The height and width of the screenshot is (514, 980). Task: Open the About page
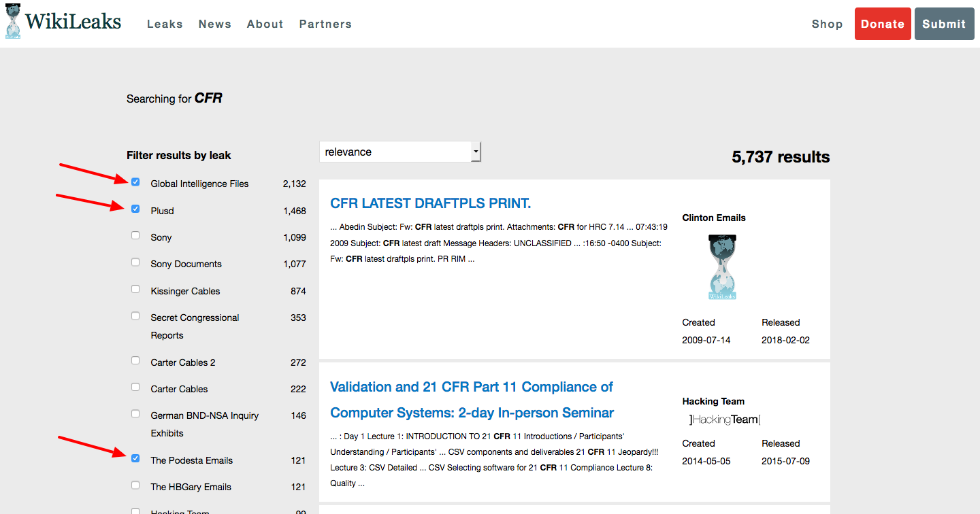[265, 24]
